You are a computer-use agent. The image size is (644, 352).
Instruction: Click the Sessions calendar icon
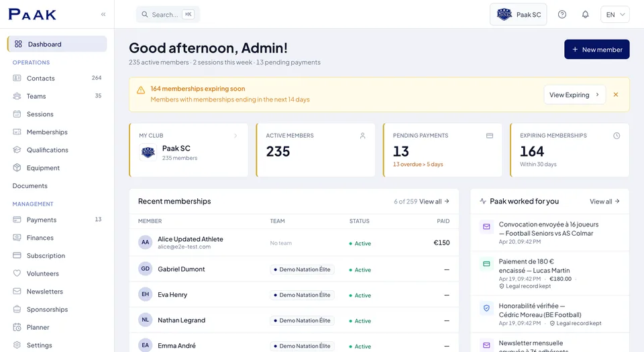[x=17, y=114]
